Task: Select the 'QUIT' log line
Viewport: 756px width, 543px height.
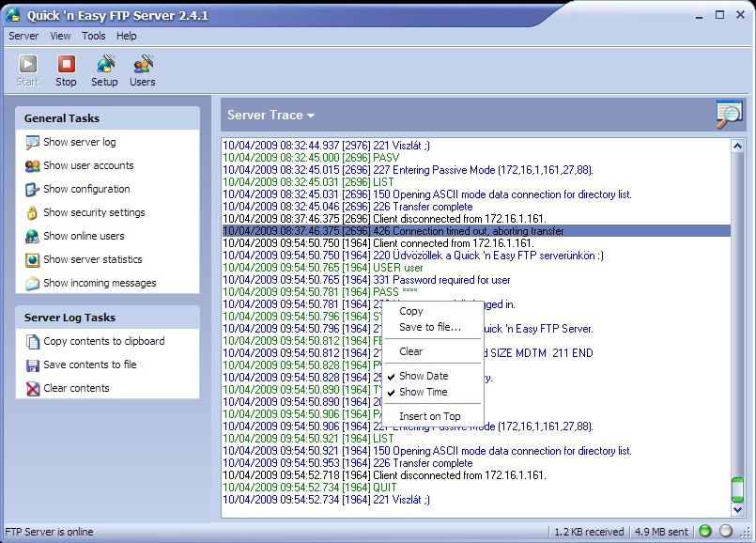Action: click(x=310, y=488)
